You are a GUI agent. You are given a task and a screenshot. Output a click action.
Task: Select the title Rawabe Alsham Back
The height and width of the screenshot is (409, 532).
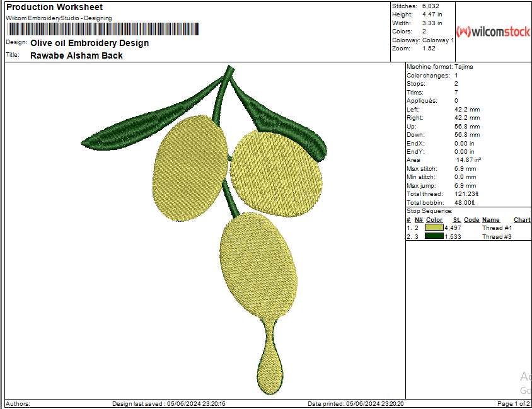point(76,55)
